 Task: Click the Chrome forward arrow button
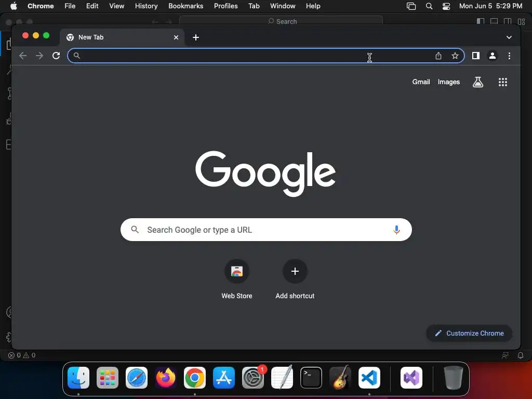(x=39, y=56)
